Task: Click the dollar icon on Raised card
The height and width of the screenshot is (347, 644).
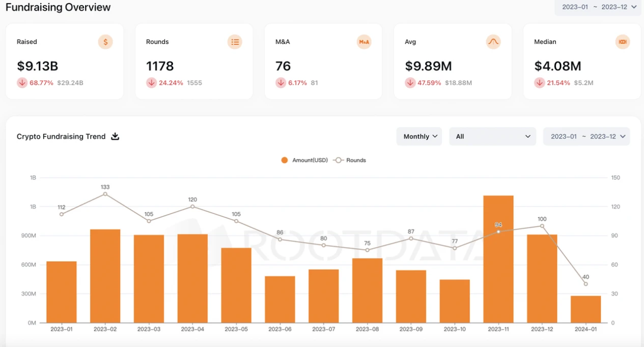Action: tap(105, 42)
